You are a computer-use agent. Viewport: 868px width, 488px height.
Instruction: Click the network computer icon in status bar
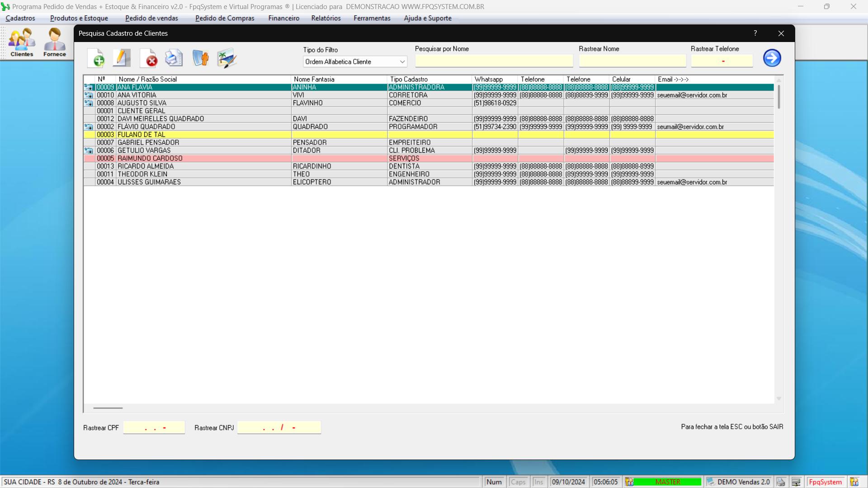(x=796, y=482)
